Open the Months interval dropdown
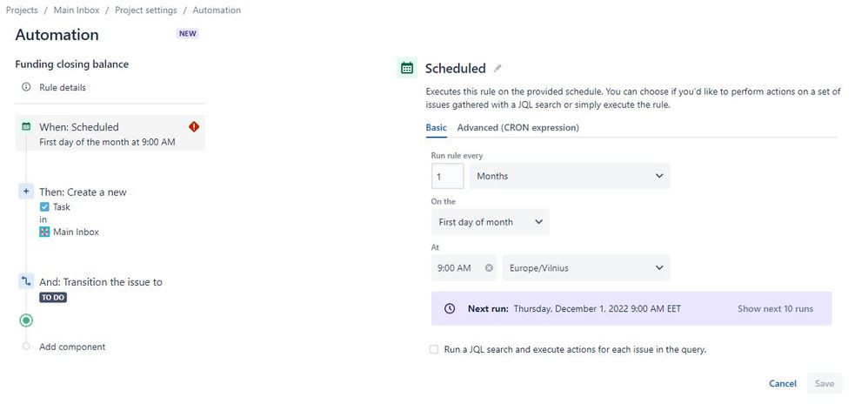Image resolution: width=868 pixels, height=411 pixels. [570, 176]
